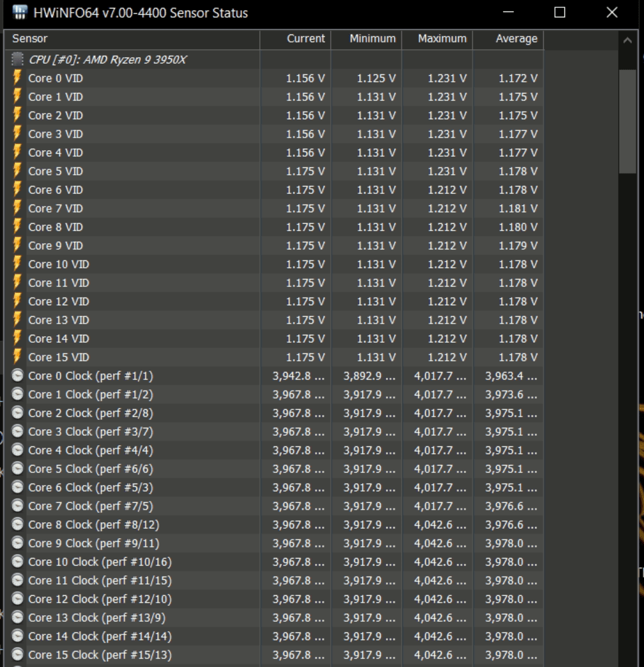The image size is (644, 667).
Task: Click the Current column header
Action: click(x=295, y=39)
